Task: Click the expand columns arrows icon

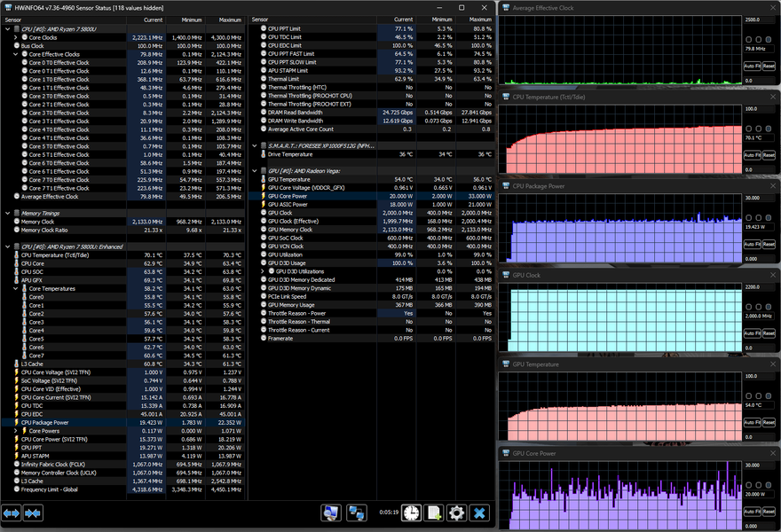Action: point(12,512)
